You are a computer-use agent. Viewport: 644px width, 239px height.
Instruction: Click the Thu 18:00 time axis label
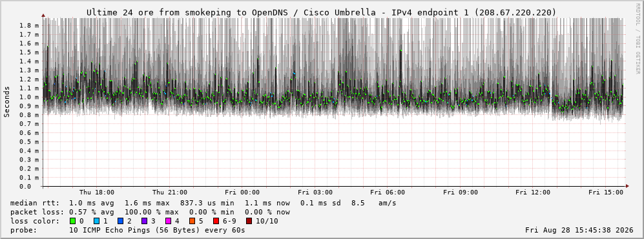[x=97, y=192]
